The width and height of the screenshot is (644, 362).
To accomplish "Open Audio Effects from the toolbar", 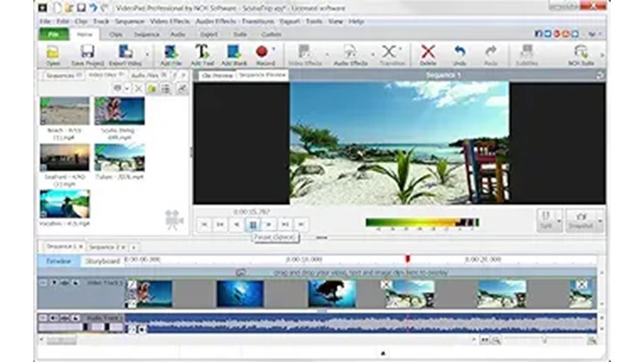I will click(350, 55).
